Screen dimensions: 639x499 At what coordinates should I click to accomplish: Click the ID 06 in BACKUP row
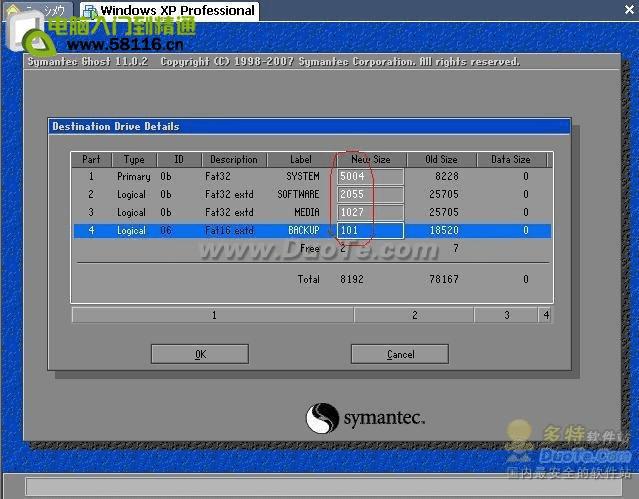point(165,230)
